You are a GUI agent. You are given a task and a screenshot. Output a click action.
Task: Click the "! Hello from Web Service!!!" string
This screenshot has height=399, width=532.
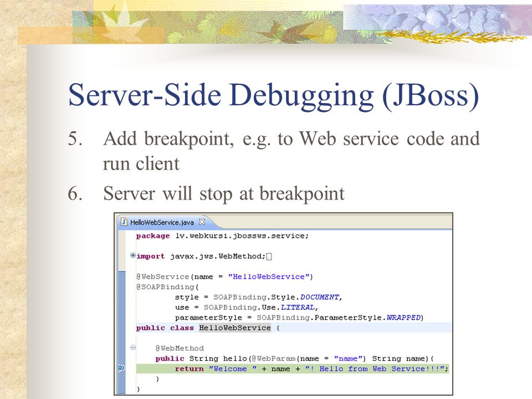pos(375,369)
